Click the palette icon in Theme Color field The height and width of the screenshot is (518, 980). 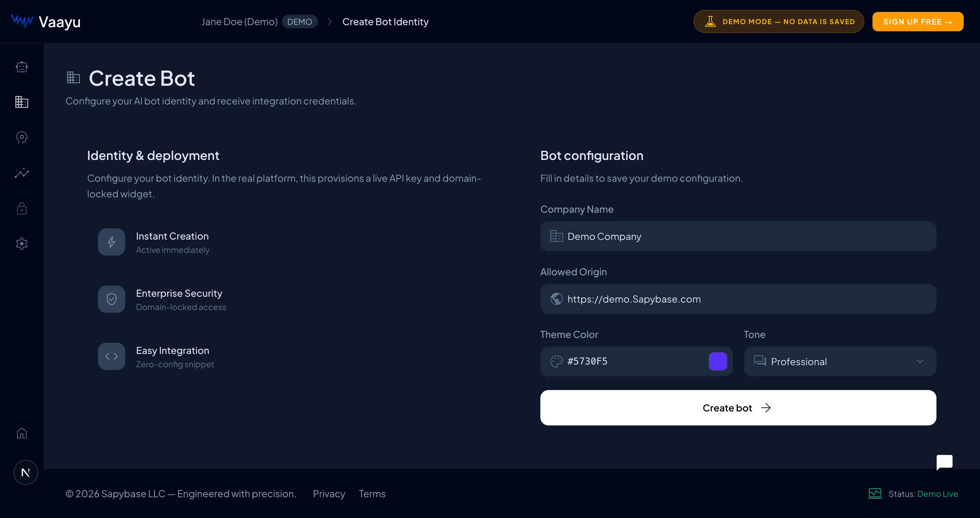click(x=556, y=361)
